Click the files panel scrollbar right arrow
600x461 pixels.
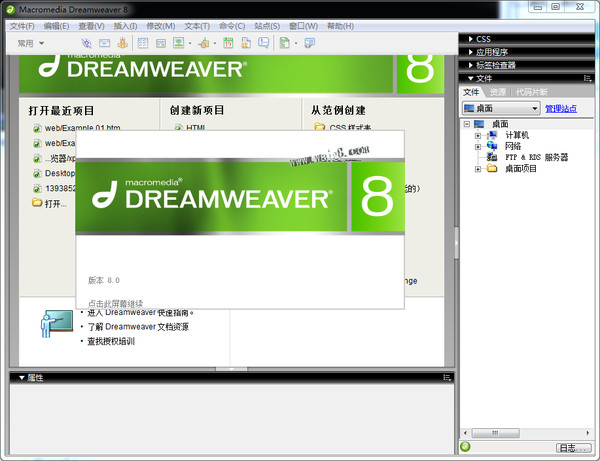587,433
